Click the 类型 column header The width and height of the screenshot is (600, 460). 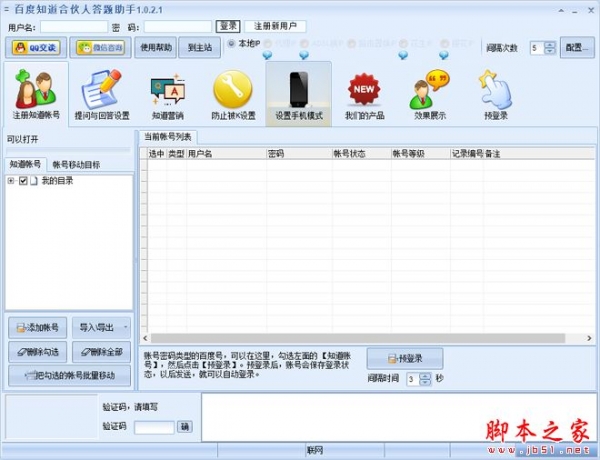(x=176, y=154)
